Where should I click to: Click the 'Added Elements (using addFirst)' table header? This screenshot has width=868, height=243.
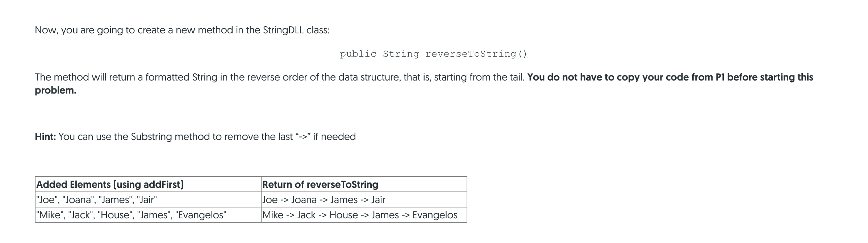[x=148, y=184]
